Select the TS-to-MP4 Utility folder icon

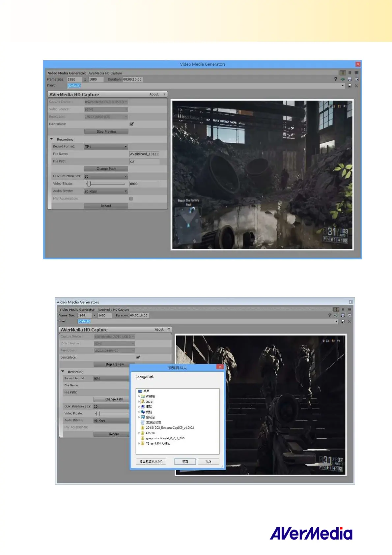pyautogui.click(x=143, y=443)
